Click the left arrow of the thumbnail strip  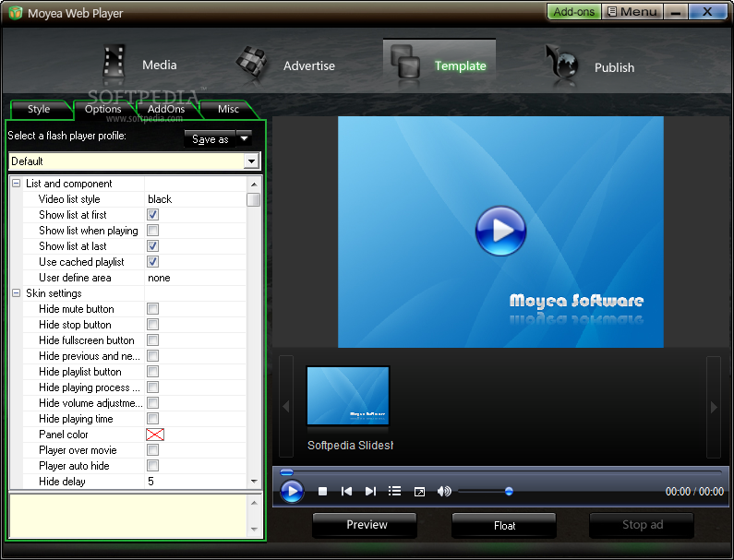tap(286, 407)
